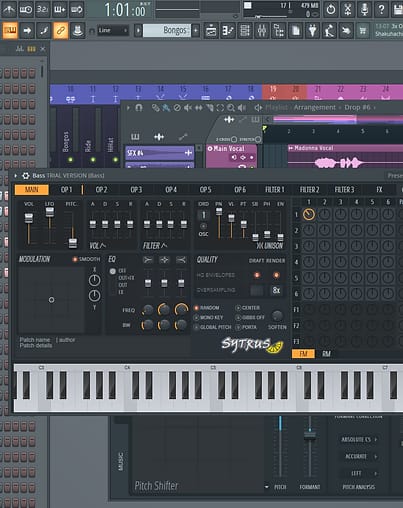Enable wait-for-input-to-start recording icon
Viewport: 403px width, 508px height.
[x=26, y=9]
